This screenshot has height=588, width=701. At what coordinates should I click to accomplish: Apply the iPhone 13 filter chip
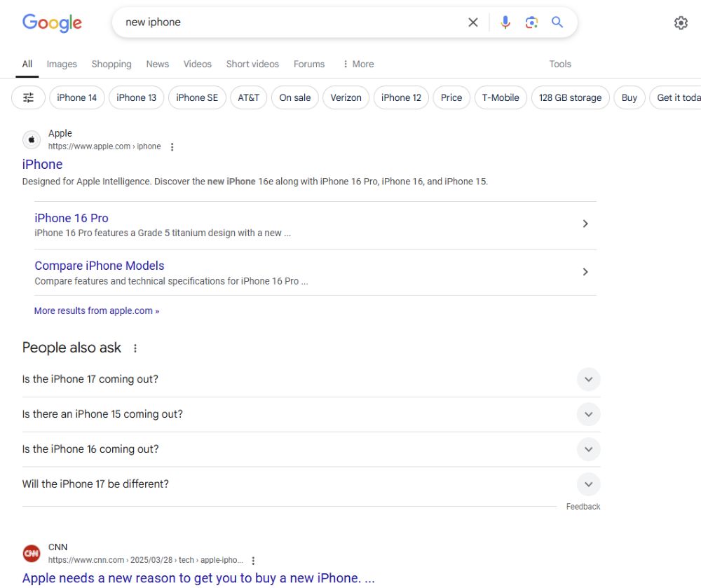[x=137, y=97]
